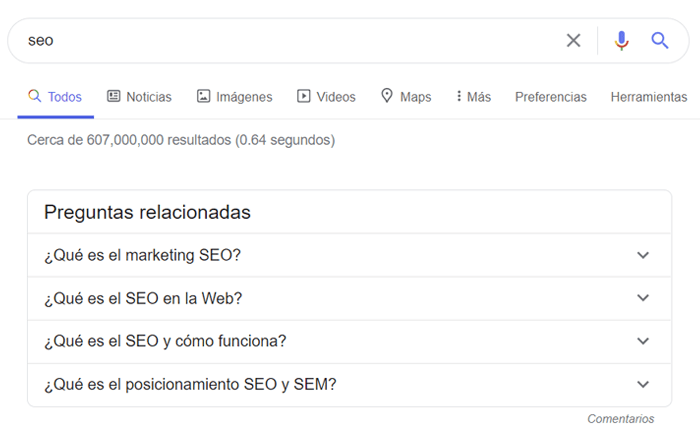Expand chevron for SEO y cómo funciona
700x436 pixels.
tap(643, 341)
